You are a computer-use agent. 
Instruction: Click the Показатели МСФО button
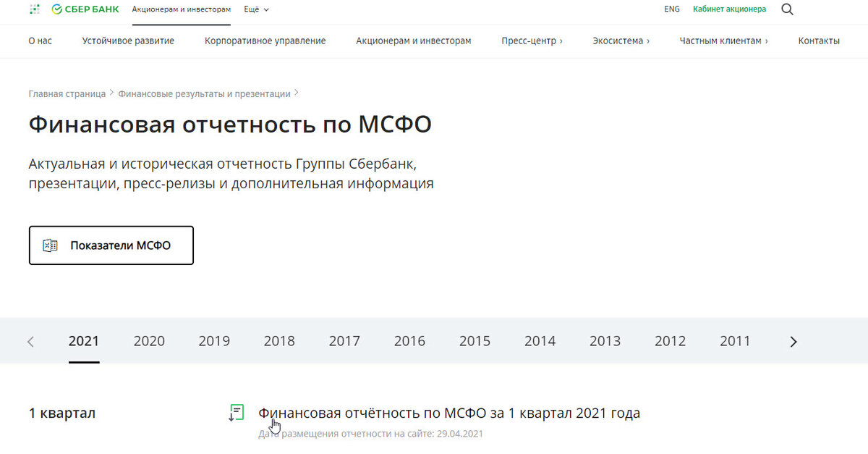click(111, 245)
